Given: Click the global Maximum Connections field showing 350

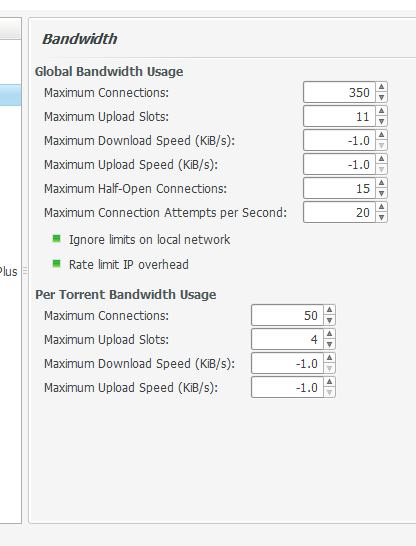Looking at the screenshot, I should pos(339,92).
